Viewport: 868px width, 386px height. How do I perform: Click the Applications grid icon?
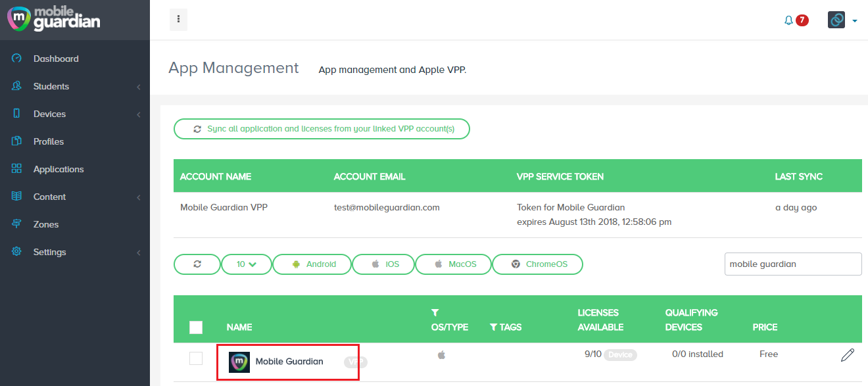pos(17,169)
